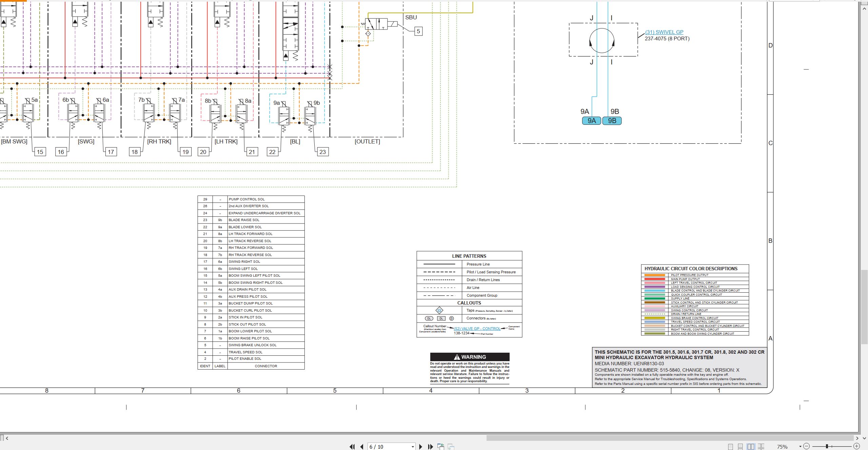Click the 'PUMP CONTROL SOL' table row

tap(251, 199)
